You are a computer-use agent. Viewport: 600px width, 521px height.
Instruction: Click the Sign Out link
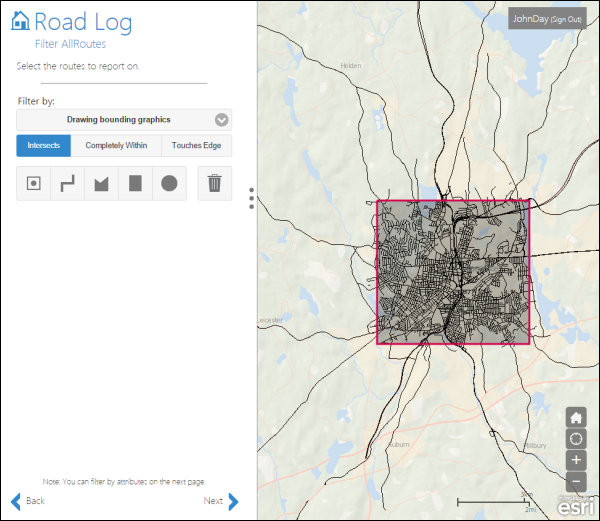(560, 19)
